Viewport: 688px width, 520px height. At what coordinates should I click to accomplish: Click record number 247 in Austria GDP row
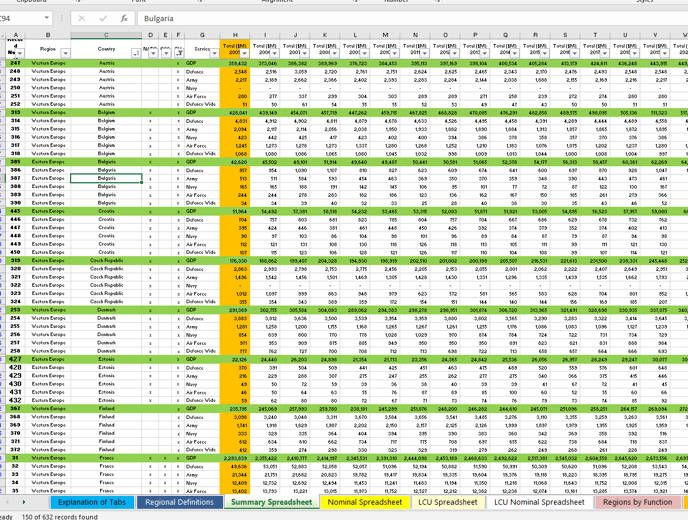click(x=15, y=63)
